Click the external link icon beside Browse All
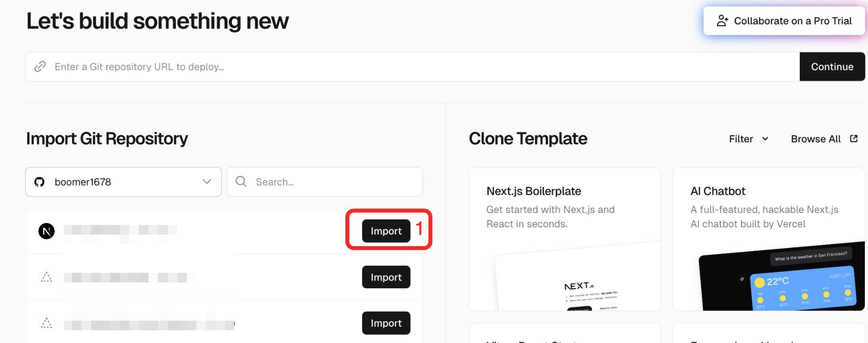Viewport: 868px width, 343px height. [x=854, y=139]
